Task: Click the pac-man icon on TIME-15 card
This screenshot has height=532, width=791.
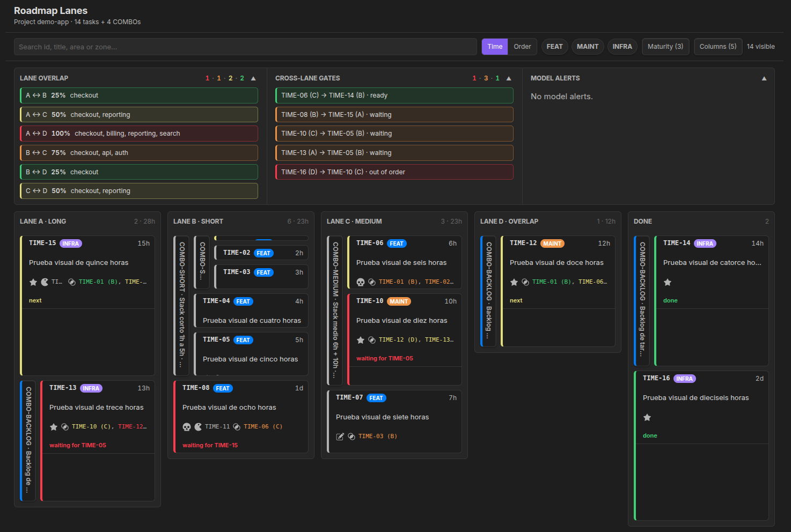Action: pos(45,282)
